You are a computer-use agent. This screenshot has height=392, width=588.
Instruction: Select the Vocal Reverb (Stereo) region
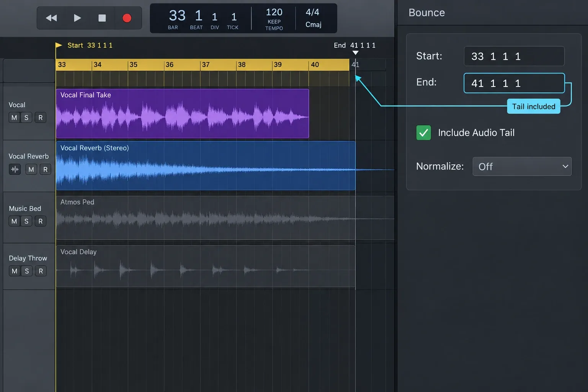click(x=206, y=165)
